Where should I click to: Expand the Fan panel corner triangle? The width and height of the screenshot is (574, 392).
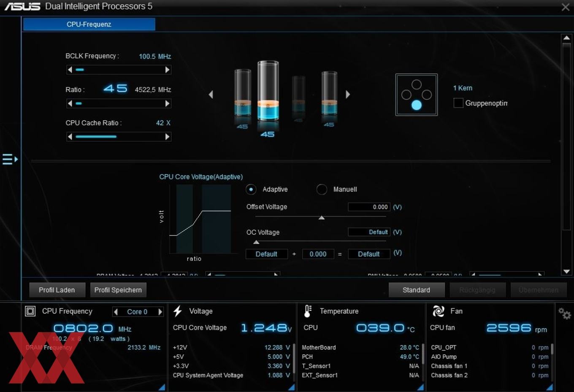[549, 387]
